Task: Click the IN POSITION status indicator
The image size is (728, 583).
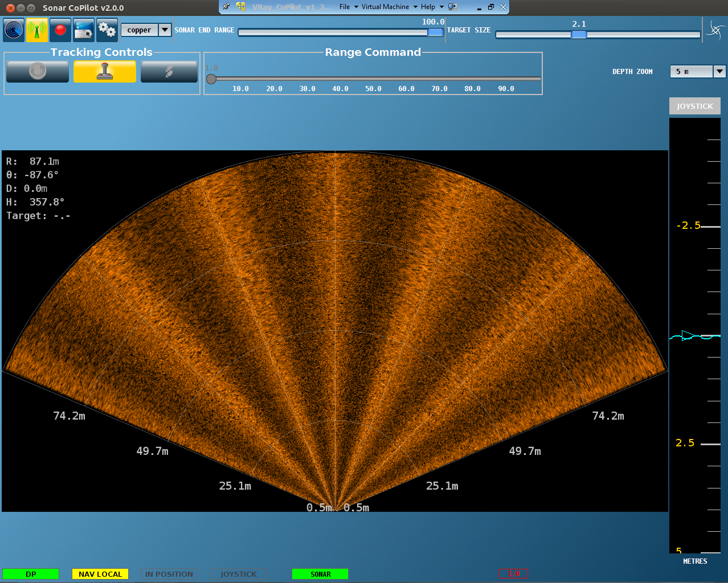Action: (169, 574)
